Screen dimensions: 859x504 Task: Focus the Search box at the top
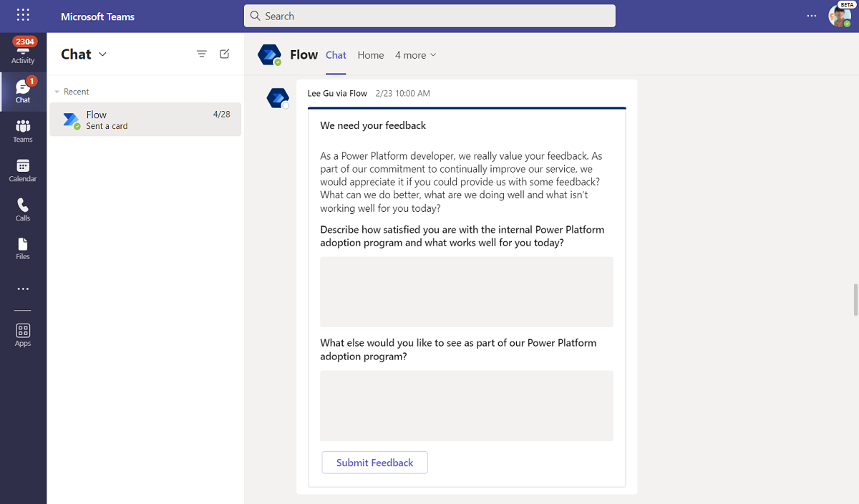[429, 16]
